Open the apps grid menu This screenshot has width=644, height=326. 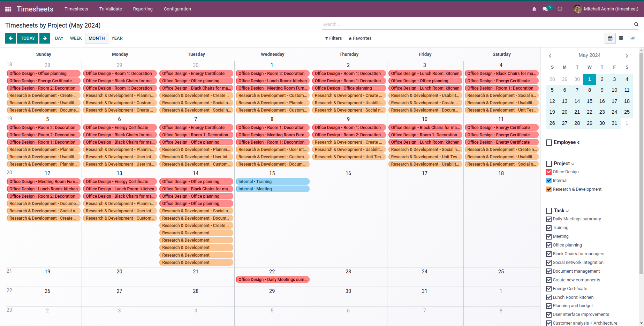8,9
